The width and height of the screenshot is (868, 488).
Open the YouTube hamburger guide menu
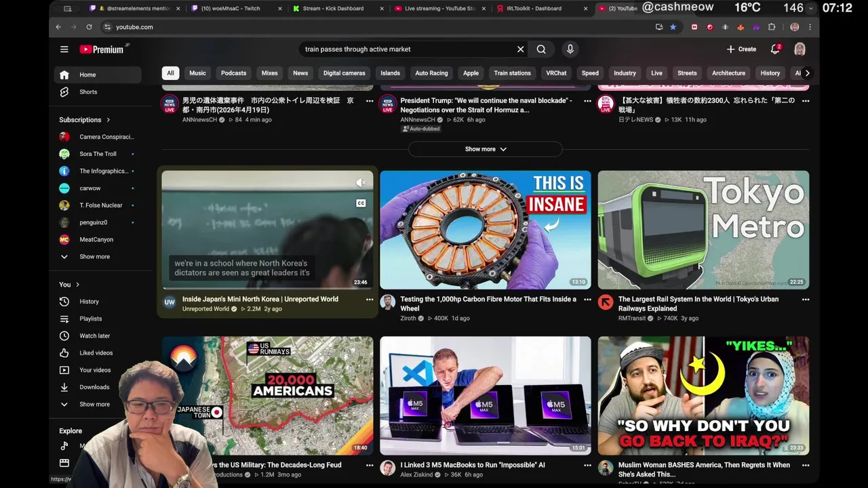[x=64, y=49]
